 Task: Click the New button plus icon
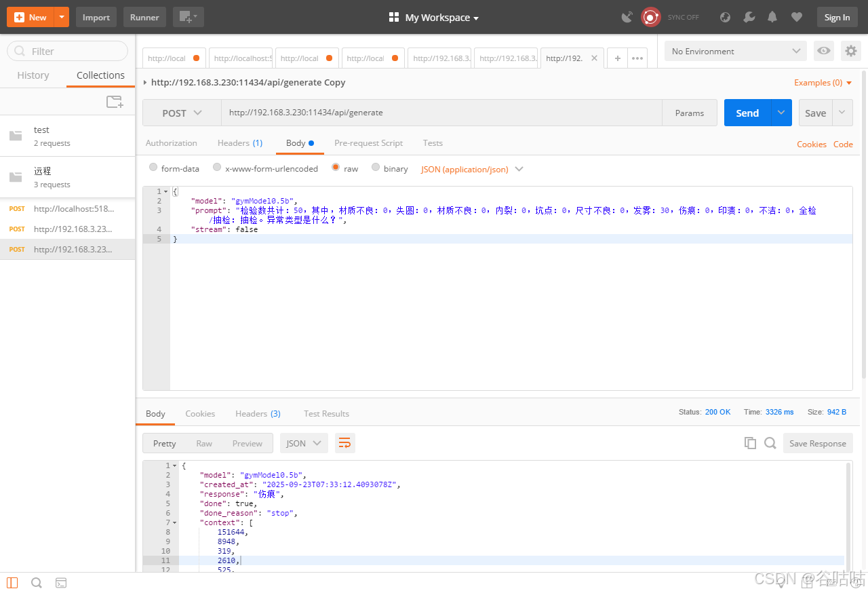point(19,18)
